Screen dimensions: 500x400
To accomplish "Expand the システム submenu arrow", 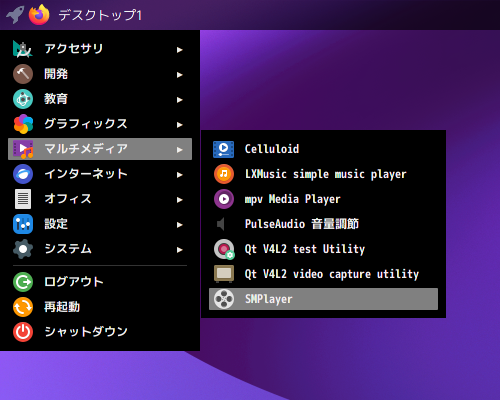I will point(180,250).
